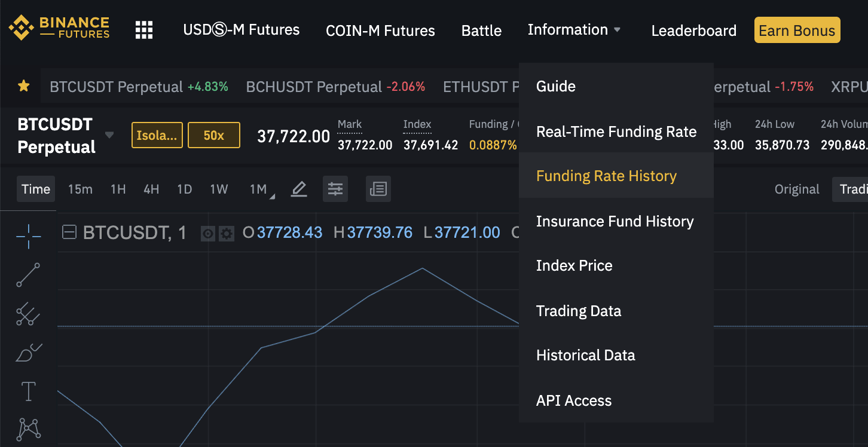Select Trading Data menu item
Image resolution: width=868 pixels, height=447 pixels.
point(616,311)
